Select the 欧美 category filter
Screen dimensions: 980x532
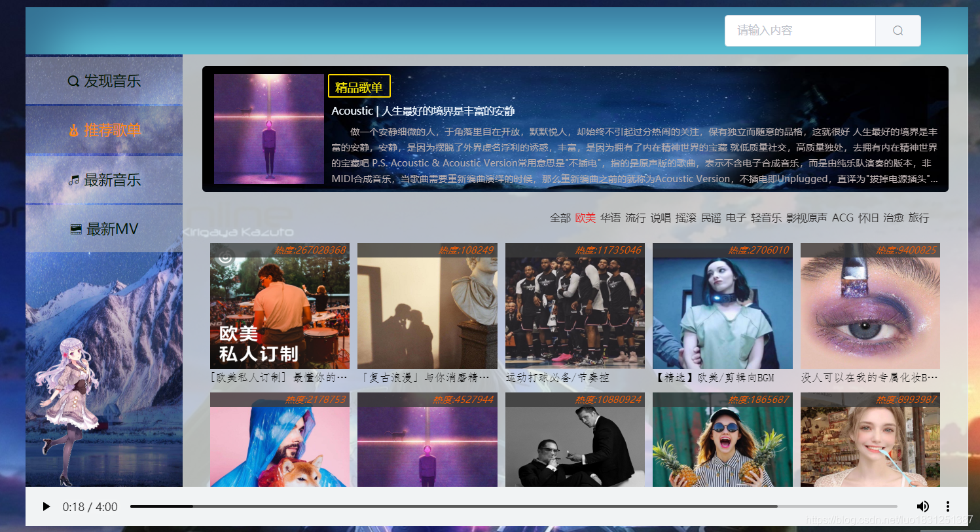585,218
